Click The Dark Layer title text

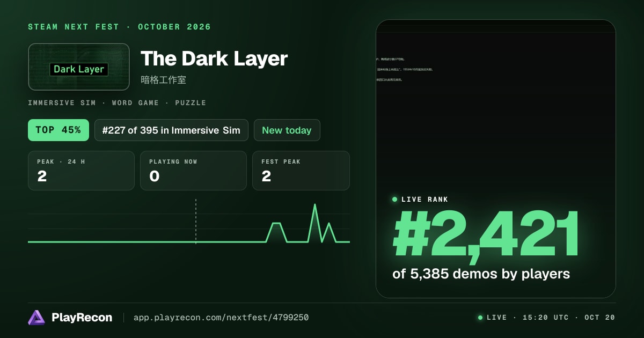click(x=214, y=58)
